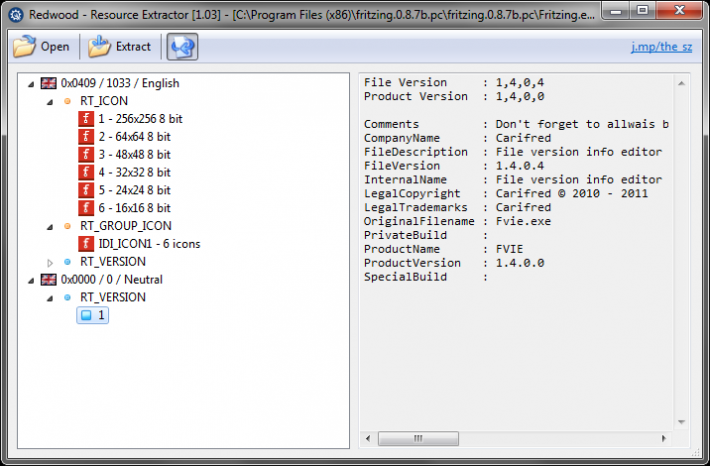Click the horizontal scrollbar right arrow
The image size is (710, 466).
(x=664, y=438)
